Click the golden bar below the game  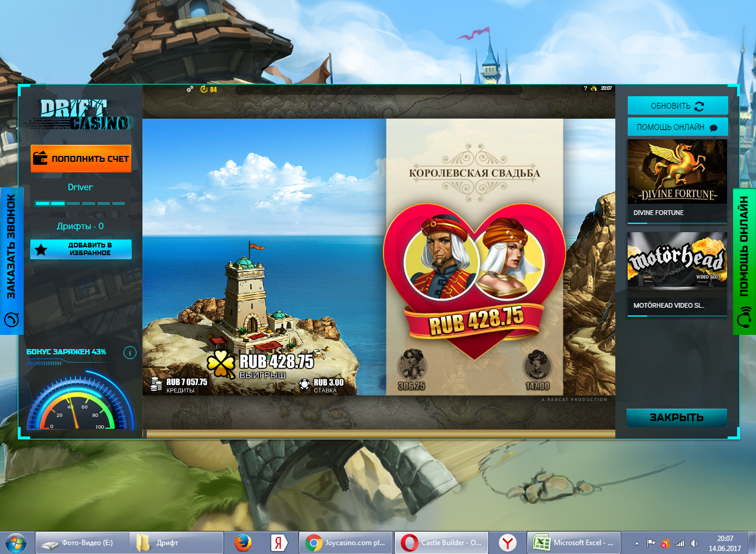coord(381,434)
